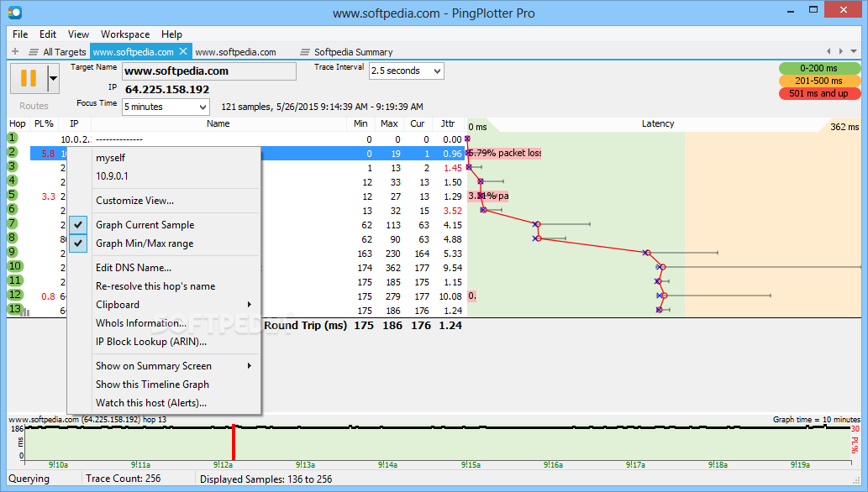Choose Show this Timeline Graph

152,384
